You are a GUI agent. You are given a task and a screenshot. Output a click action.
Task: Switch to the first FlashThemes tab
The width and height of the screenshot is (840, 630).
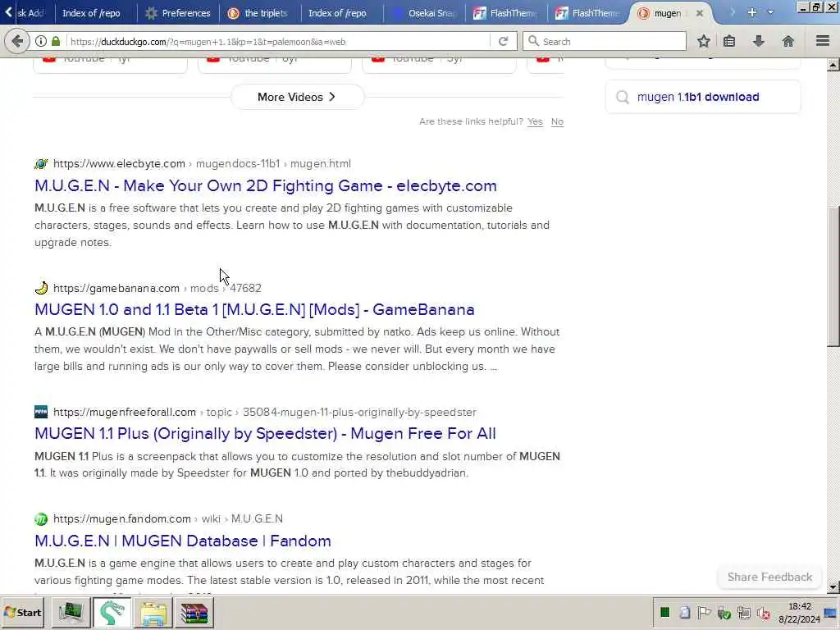(505, 13)
